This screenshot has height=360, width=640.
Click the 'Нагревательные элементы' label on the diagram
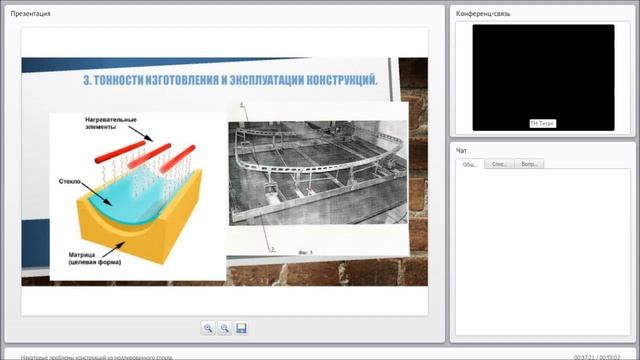point(111,123)
